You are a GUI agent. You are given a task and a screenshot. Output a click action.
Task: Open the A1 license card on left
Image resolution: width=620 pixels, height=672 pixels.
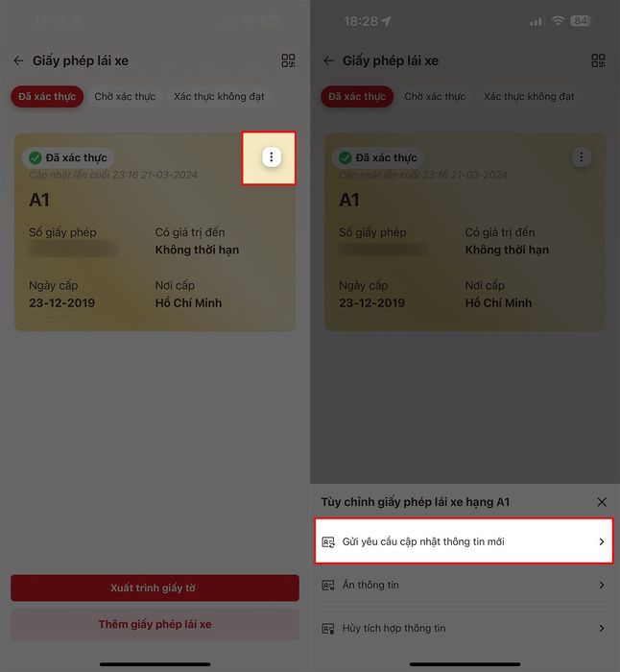(155, 232)
